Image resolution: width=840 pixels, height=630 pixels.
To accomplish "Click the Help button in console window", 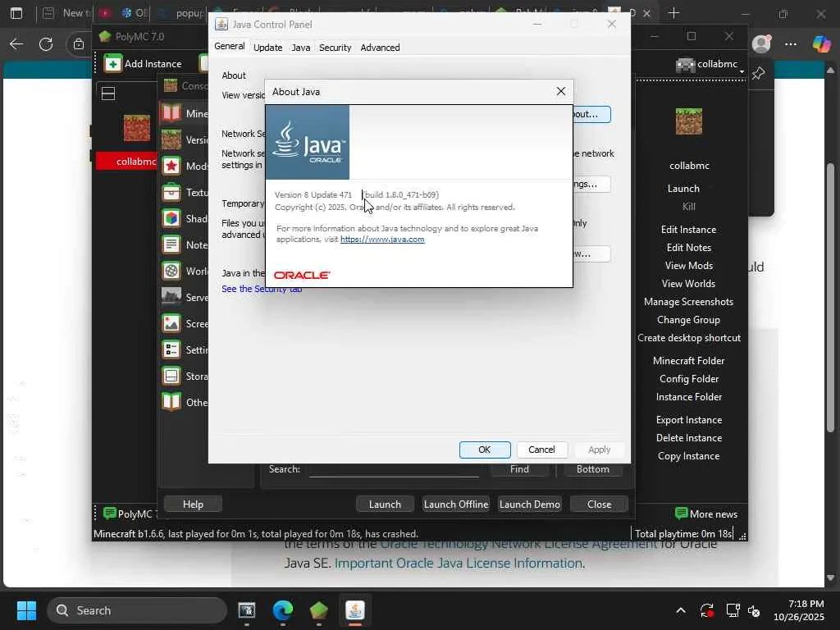I will pyautogui.click(x=193, y=504).
